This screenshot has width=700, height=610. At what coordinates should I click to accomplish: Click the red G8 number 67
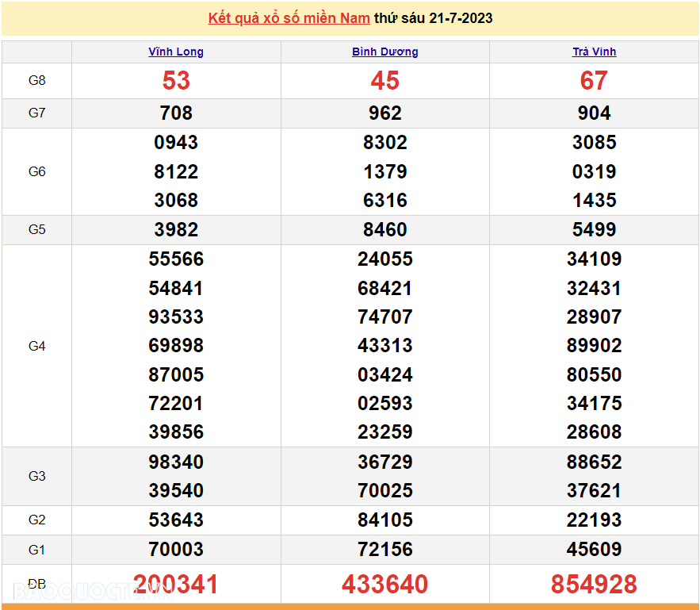594,81
